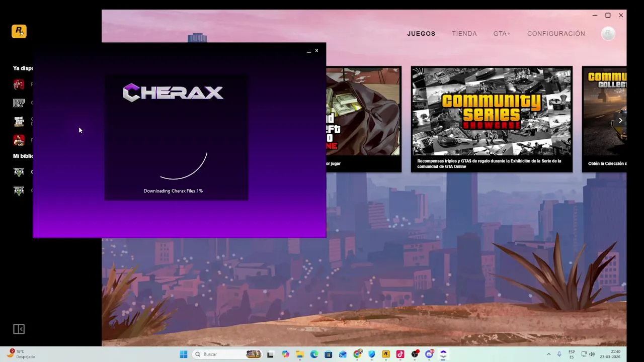Open the JUEGOS tab
Viewport: 644px width, 362px height.
[x=421, y=34]
